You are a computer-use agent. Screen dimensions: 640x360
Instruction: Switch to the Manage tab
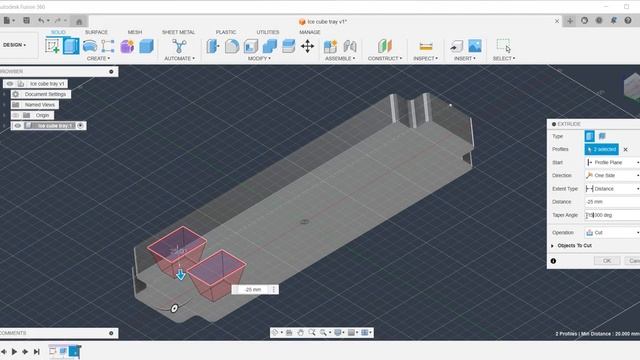tap(310, 32)
